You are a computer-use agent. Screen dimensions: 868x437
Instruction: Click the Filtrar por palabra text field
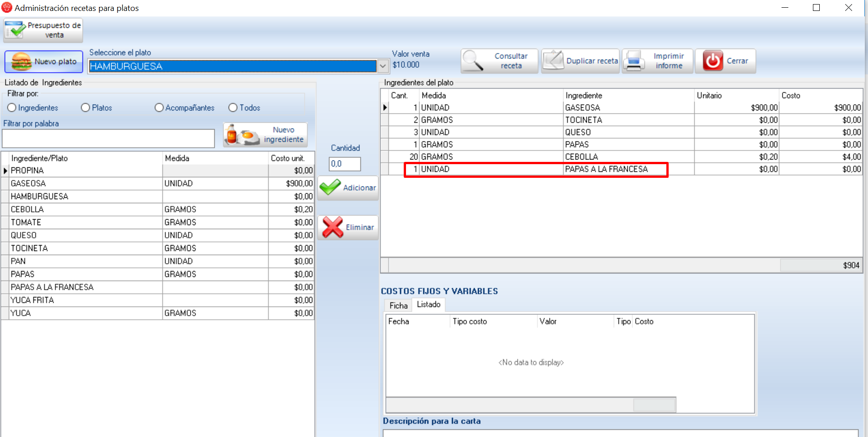tap(108, 139)
